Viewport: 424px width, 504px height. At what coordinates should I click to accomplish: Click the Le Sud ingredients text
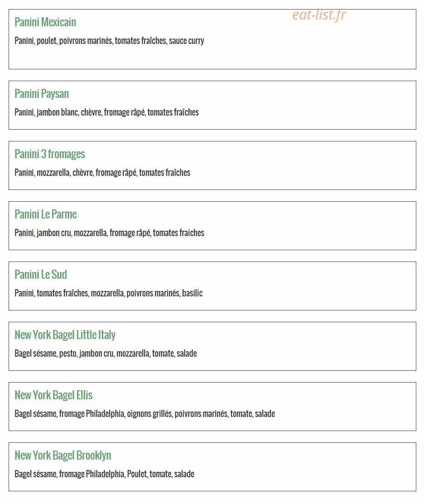[109, 293]
